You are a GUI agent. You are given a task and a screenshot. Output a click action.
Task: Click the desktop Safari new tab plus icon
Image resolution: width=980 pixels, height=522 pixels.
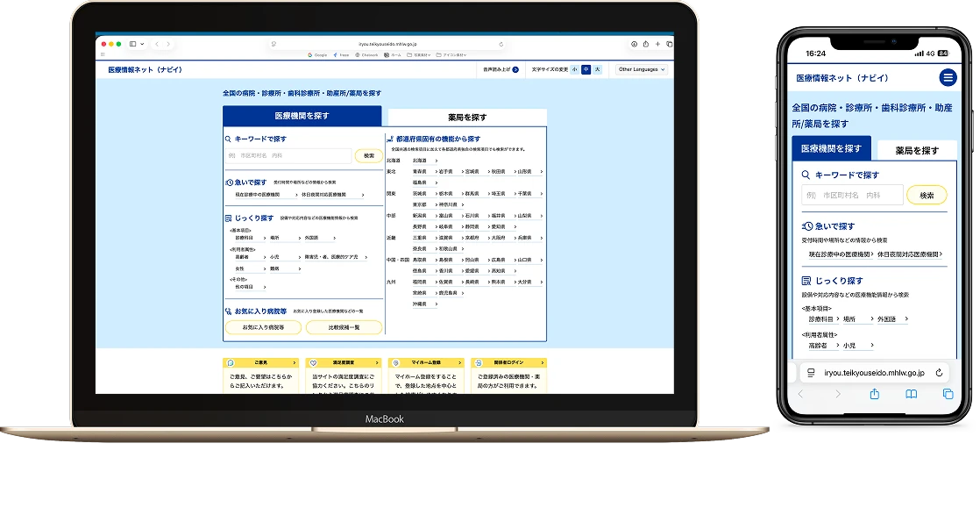[657, 44]
